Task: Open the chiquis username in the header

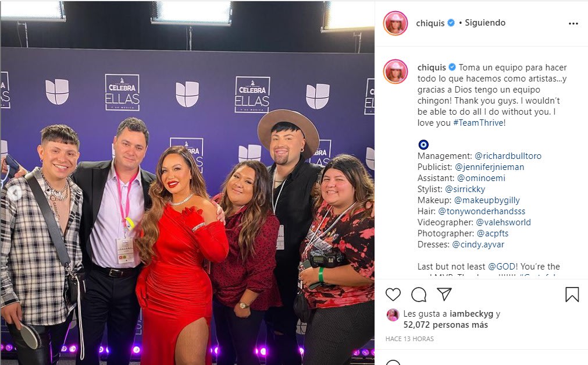Action: coord(430,23)
